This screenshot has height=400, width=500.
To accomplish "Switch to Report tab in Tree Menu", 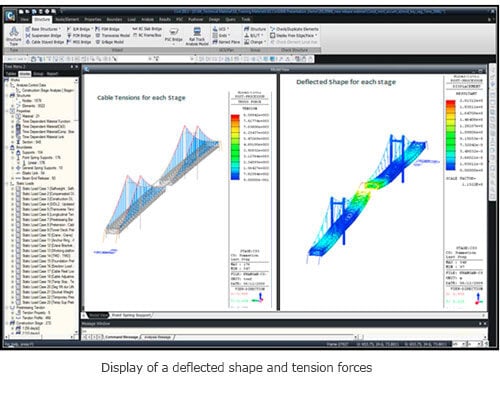I will (52, 74).
